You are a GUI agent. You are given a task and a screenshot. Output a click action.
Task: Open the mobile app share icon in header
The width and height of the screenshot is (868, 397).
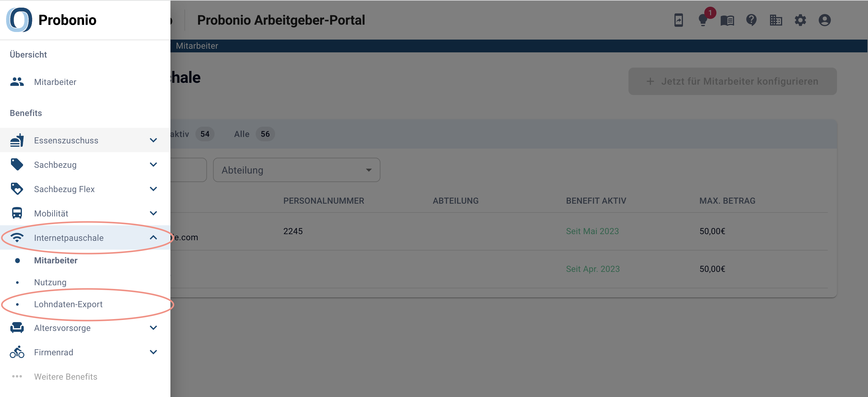[x=678, y=20]
